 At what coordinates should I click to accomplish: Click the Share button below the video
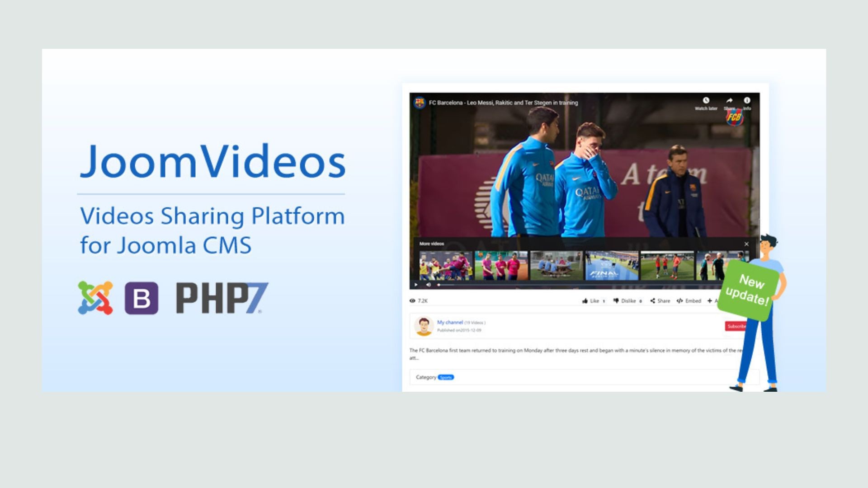(x=660, y=301)
